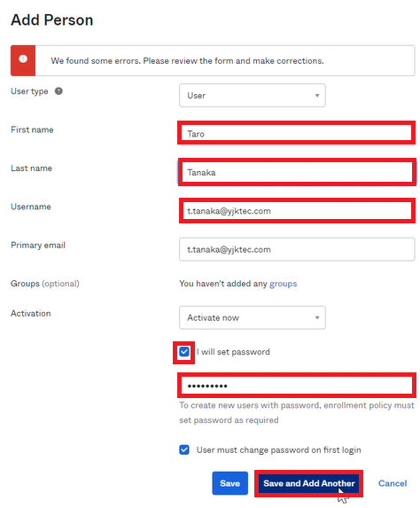420x508 pixels.
Task: Click the User type help question icon
Action: (x=58, y=91)
